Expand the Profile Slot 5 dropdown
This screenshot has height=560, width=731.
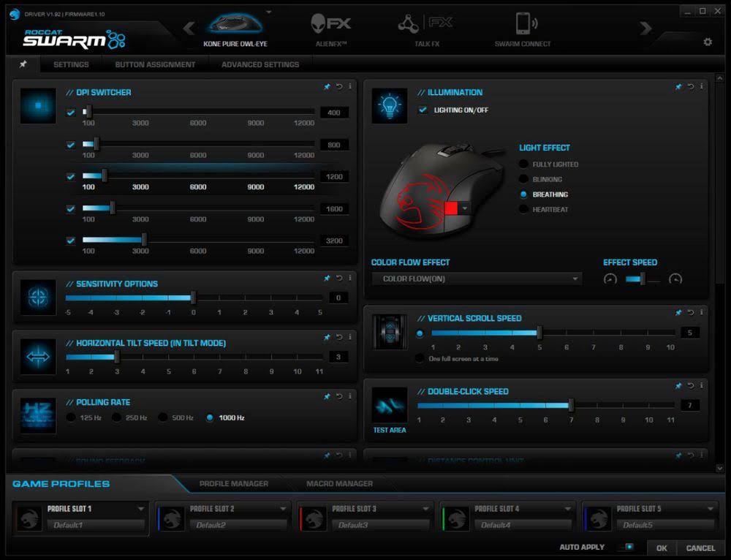[x=711, y=509]
